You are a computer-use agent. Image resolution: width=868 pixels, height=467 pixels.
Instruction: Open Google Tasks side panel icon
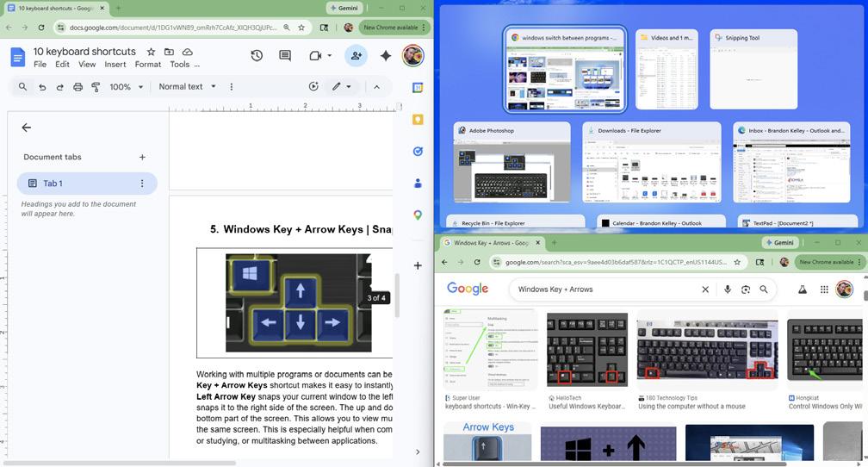click(418, 151)
